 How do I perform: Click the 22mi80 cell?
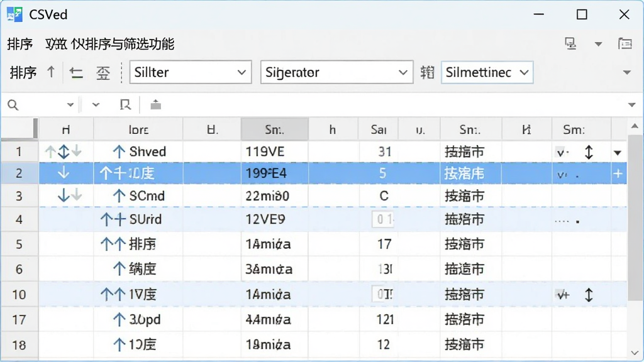275,196
